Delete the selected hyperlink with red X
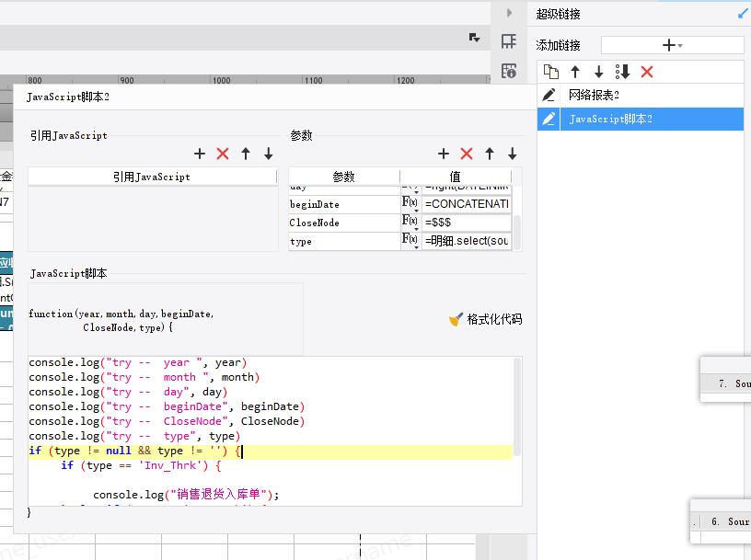 click(647, 73)
